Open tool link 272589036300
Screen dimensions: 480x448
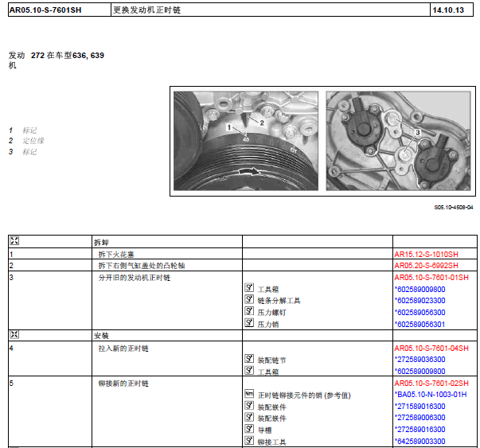click(x=420, y=359)
